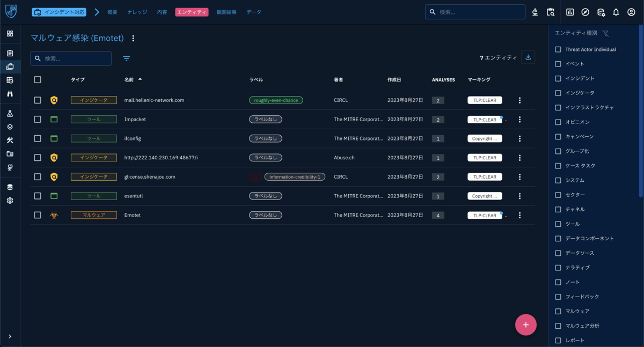Open notifications bell icon

[616, 12]
